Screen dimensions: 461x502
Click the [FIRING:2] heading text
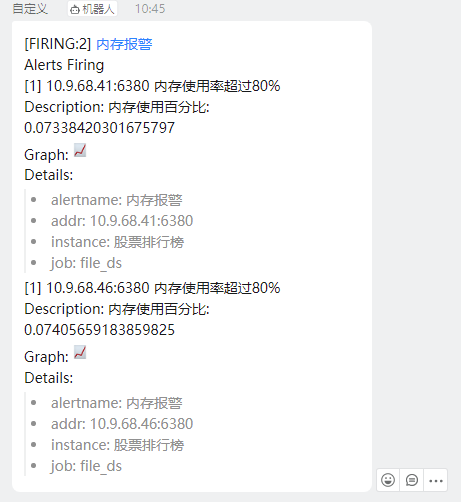point(58,44)
